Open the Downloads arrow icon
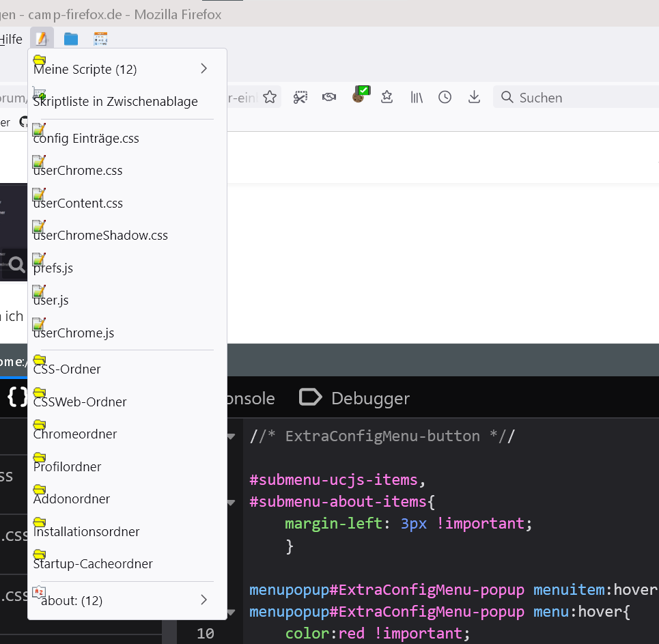 [474, 97]
